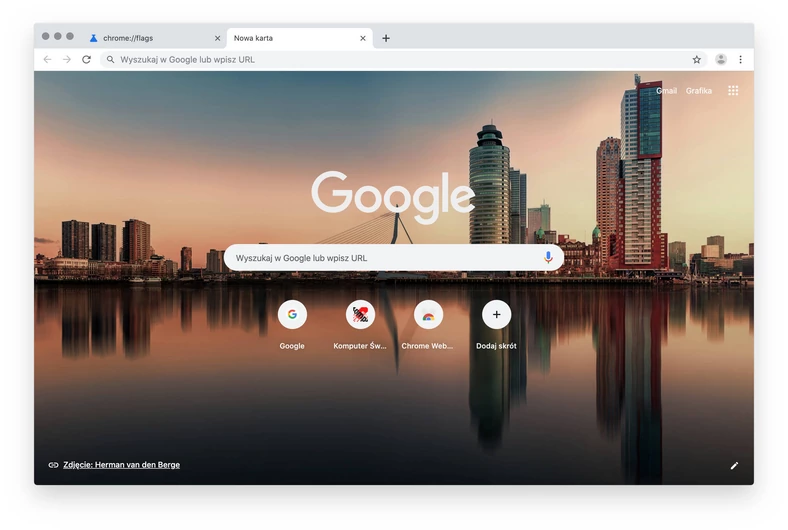Image resolution: width=788 pixels, height=530 pixels.
Task: Open the Google apps grid
Action: point(733,90)
